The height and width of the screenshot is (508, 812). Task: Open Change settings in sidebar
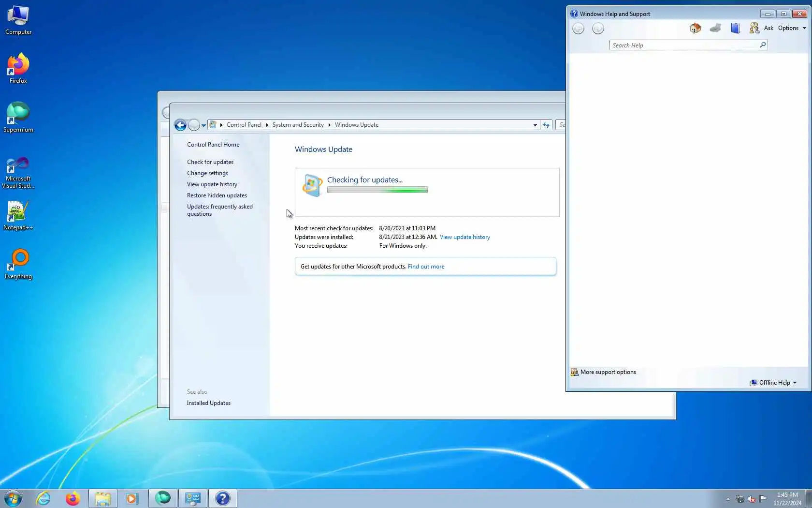coord(207,173)
